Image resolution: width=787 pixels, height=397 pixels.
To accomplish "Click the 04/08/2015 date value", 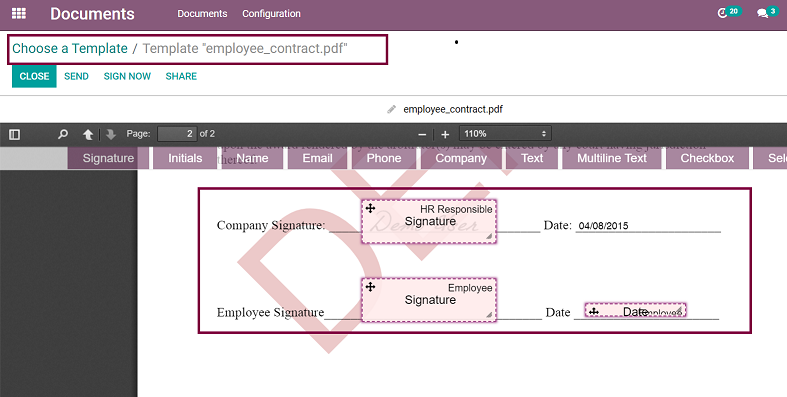I will 603,226.
